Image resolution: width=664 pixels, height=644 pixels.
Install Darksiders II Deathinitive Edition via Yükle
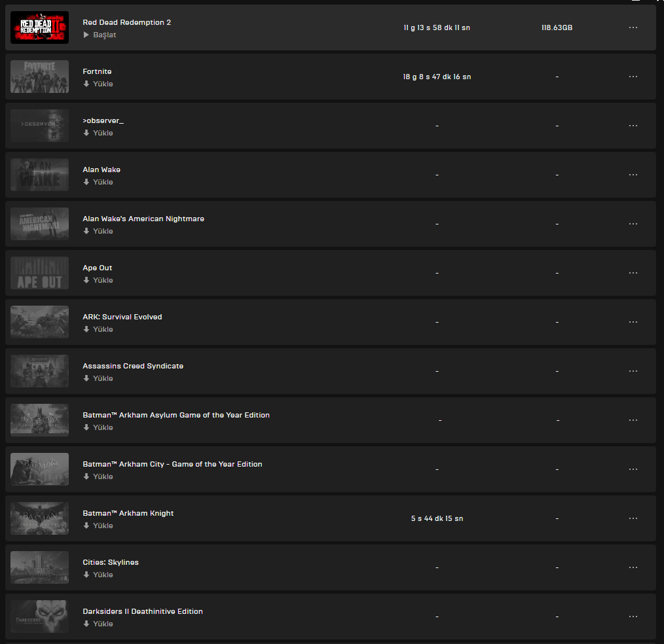pos(98,624)
